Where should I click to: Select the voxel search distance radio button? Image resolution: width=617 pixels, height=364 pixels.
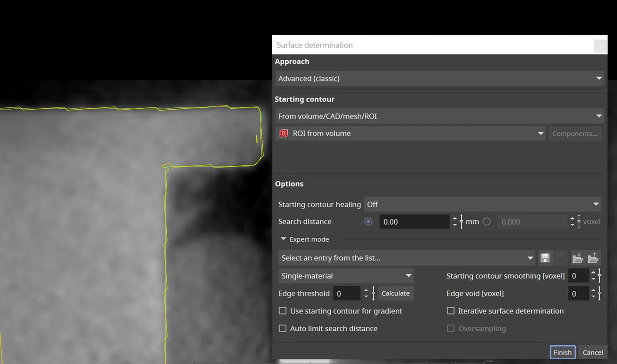coord(486,221)
